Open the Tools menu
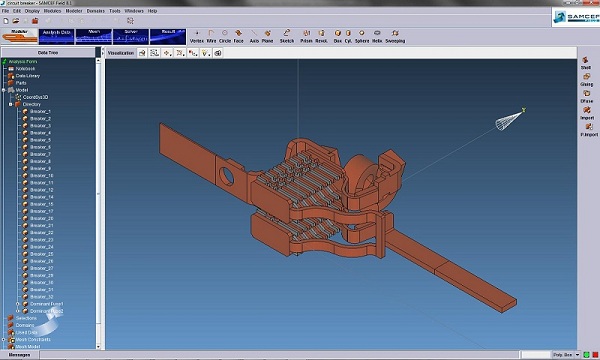The height and width of the screenshot is (360, 600). point(115,11)
